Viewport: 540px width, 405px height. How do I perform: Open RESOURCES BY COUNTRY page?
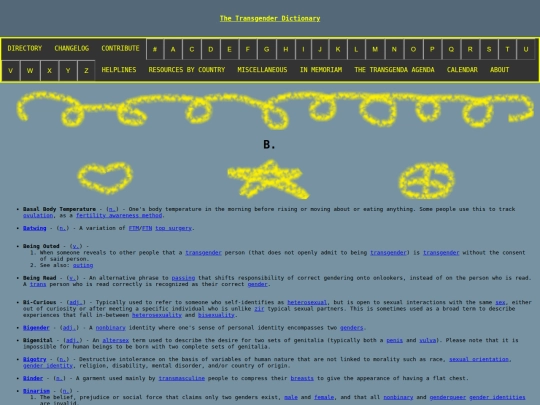(x=187, y=70)
